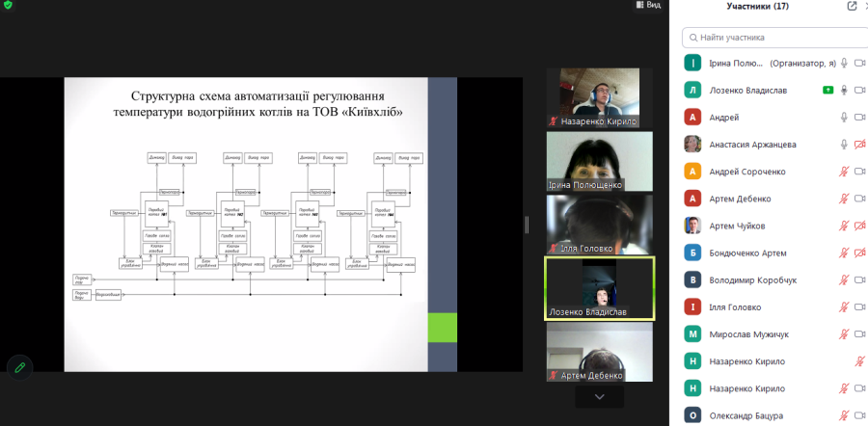The width and height of the screenshot is (868, 426).
Task: Click the disabled camera icon for Анастасия Аржанцева
Action: pyautogui.click(x=859, y=145)
